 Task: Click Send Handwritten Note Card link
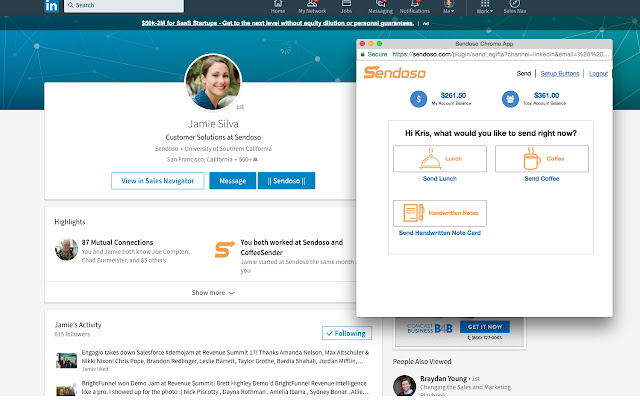tap(440, 233)
